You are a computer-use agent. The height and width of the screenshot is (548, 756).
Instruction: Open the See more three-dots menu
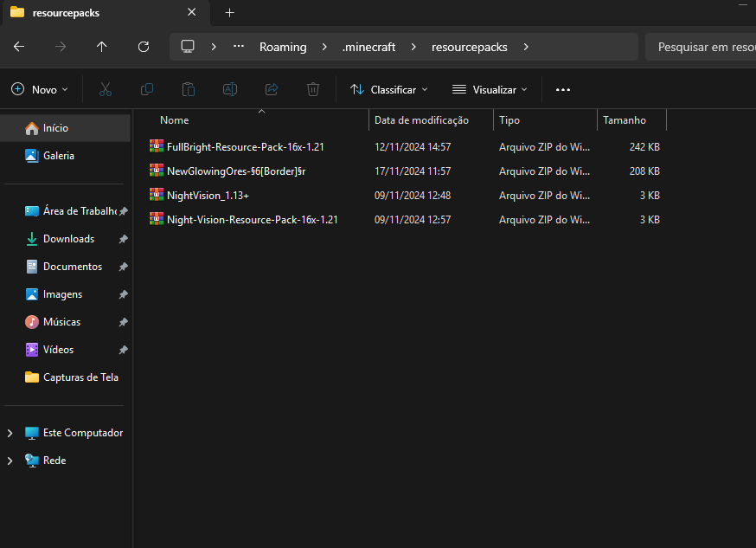click(x=562, y=90)
